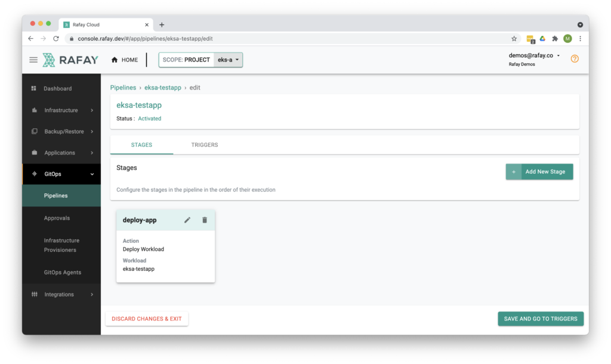Open the eks-a project scope dropdown
The image size is (611, 364).
click(x=228, y=60)
